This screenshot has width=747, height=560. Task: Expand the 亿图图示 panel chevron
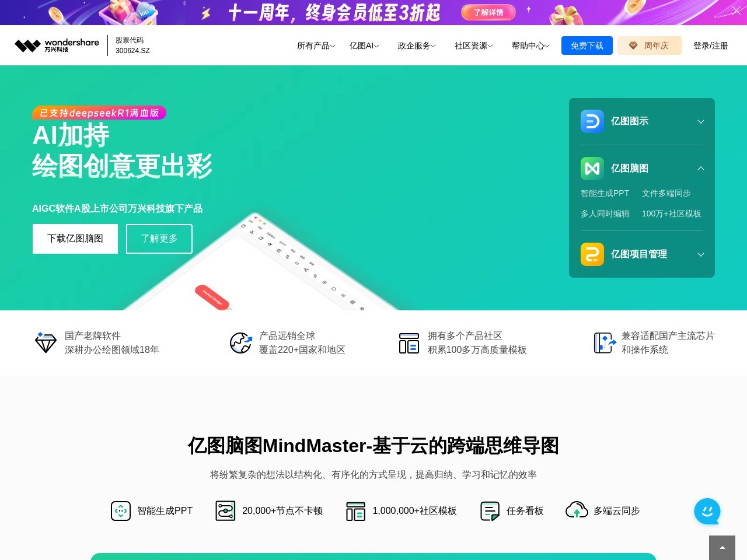(x=701, y=121)
